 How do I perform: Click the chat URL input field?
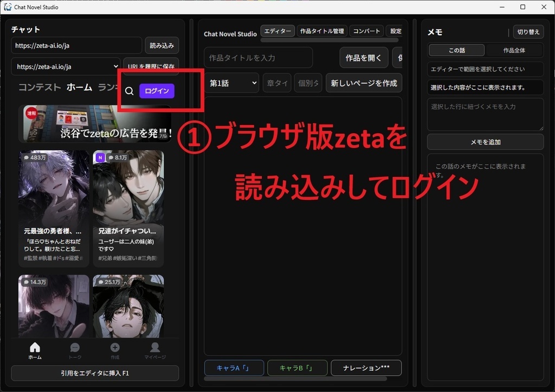pyautogui.click(x=76, y=45)
